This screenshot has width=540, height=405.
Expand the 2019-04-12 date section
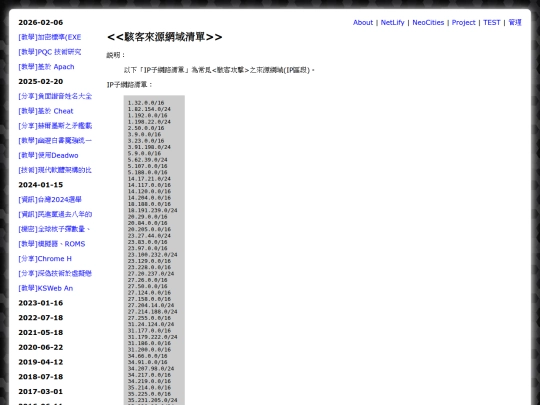[x=41, y=362]
